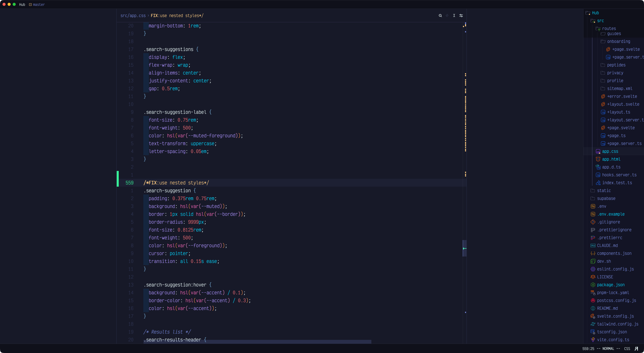The image size is (644, 353).
Task: Click the app.html HTML file icon
Action: [598, 159]
